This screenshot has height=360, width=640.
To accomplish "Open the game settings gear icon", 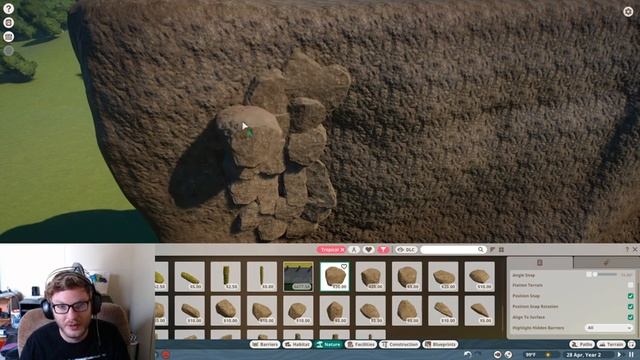I will 628,11.
